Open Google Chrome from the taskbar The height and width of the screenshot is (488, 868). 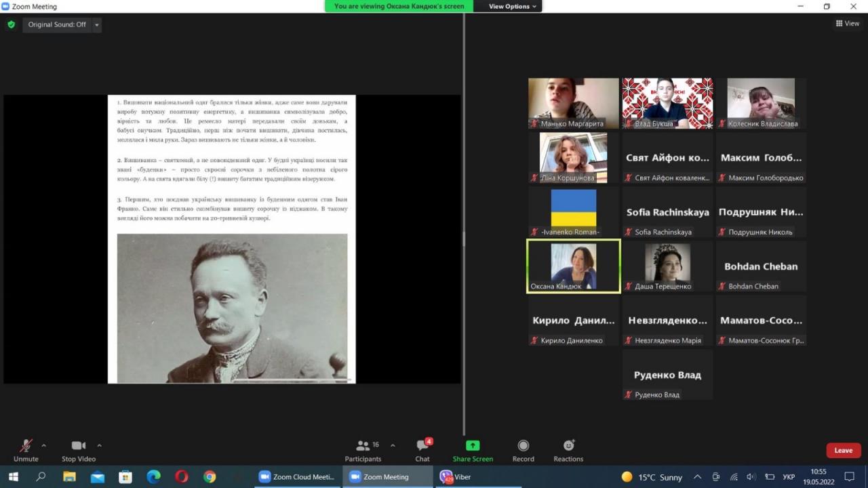click(210, 476)
